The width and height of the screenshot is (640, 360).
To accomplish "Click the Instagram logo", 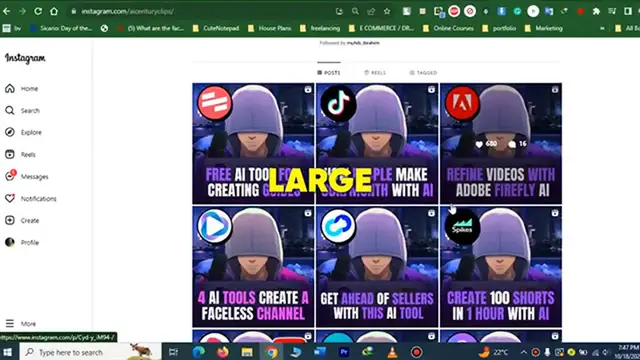I will click(x=25, y=58).
